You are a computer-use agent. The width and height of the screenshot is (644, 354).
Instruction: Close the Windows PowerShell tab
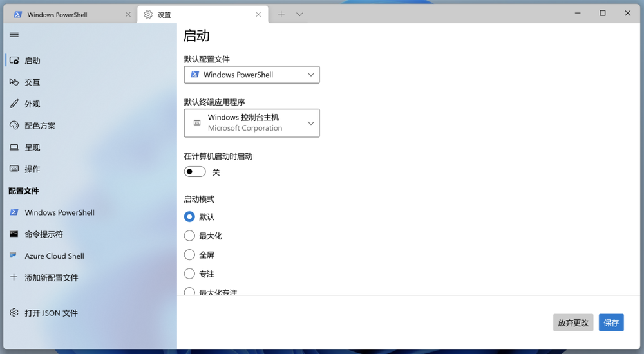[128, 14]
